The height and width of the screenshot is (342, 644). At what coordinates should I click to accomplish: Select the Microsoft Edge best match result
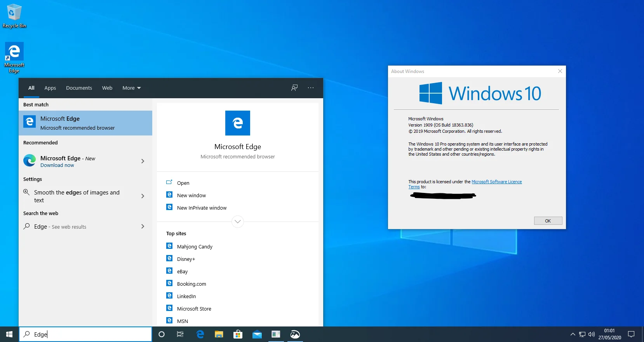85,123
